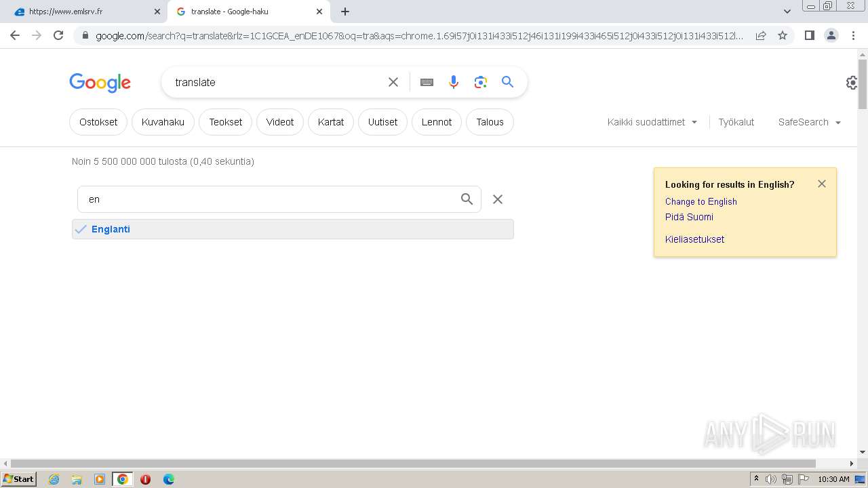Image resolution: width=868 pixels, height=488 pixels.
Task: Filter results by Ostokset
Action: pyautogui.click(x=98, y=122)
